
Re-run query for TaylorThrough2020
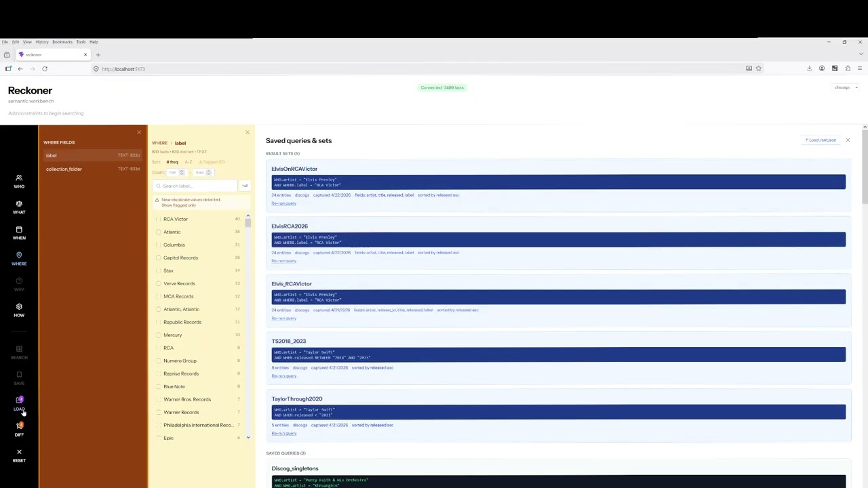[x=283, y=434]
